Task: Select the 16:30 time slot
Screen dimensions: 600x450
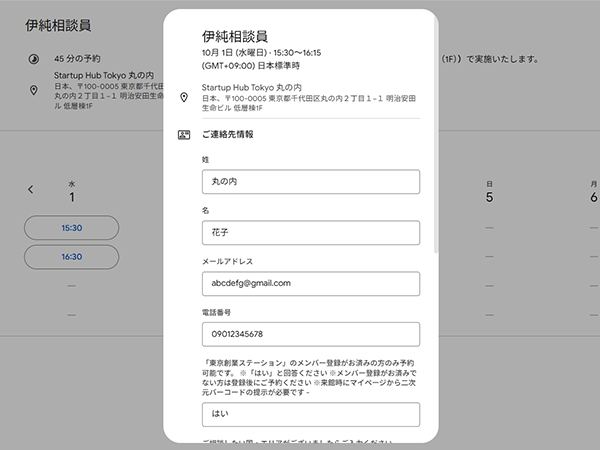Action: point(71,256)
